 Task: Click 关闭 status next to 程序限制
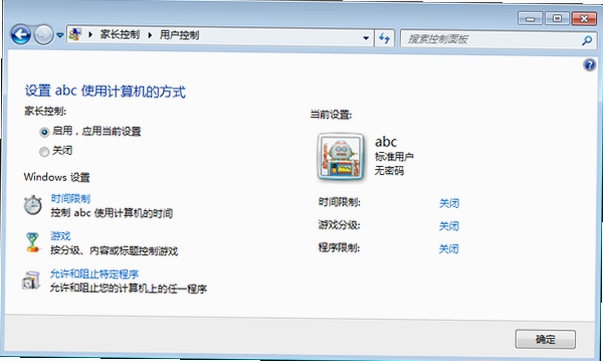pyautogui.click(x=449, y=249)
